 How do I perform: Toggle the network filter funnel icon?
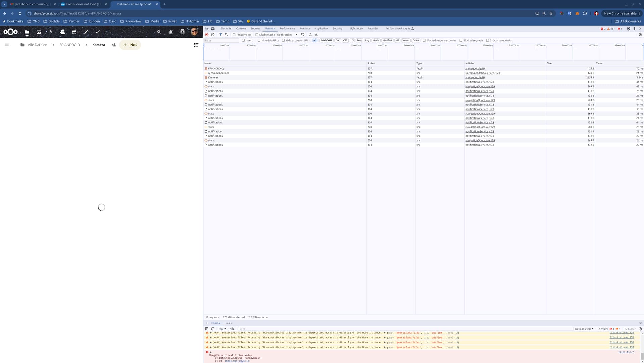coord(220,35)
